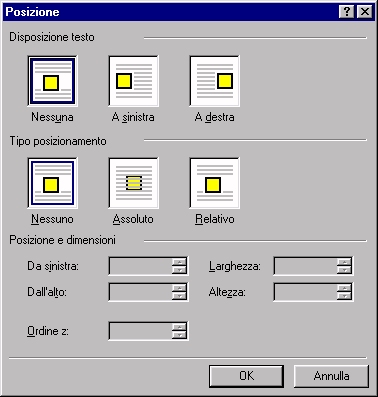Pick the Relativo positioning icon
This screenshot has height=397, width=378.
point(214,183)
